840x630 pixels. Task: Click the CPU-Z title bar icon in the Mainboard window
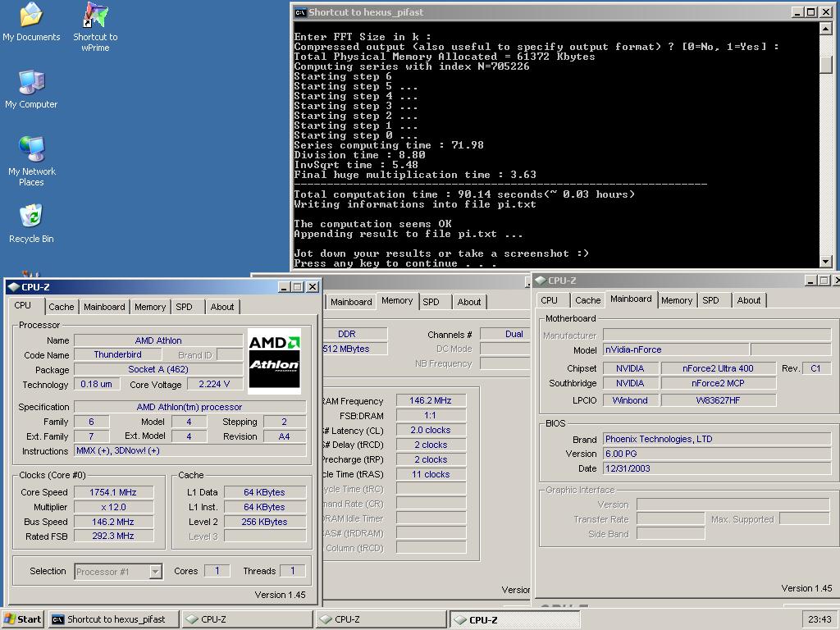tap(540, 281)
